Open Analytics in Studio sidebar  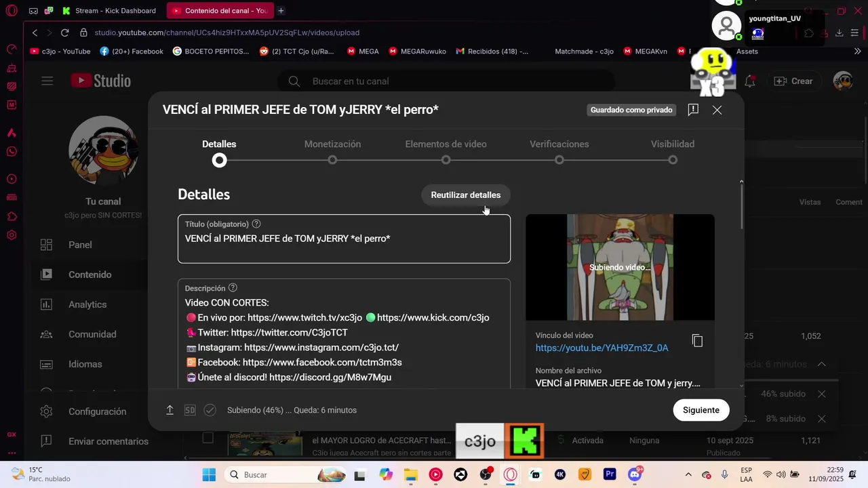(87, 304)
